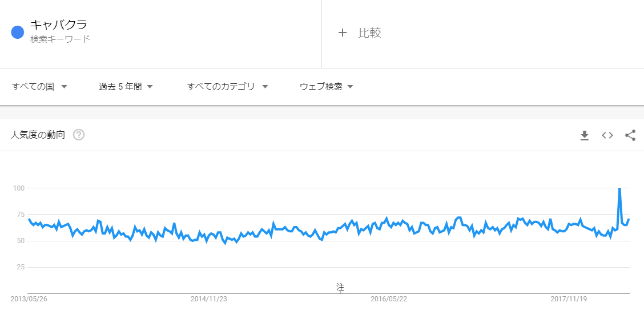
Task: Share the 人気度の動向 chart
Action: pos(630,135)
